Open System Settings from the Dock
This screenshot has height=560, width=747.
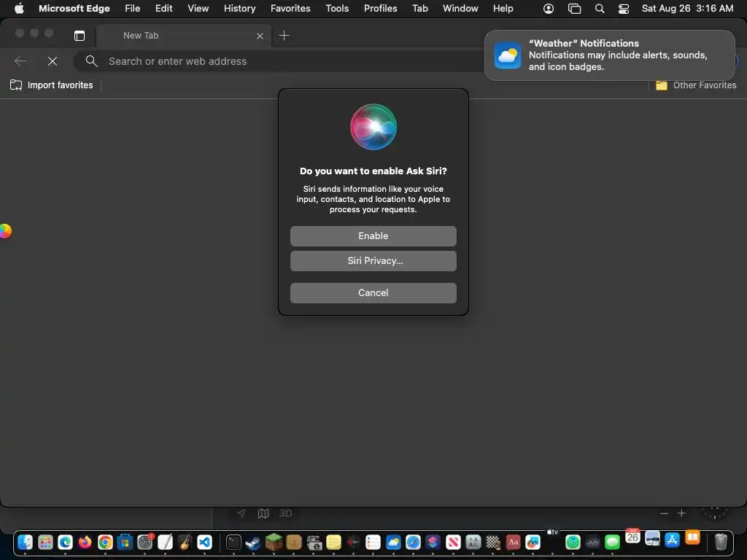coord(145,542)
